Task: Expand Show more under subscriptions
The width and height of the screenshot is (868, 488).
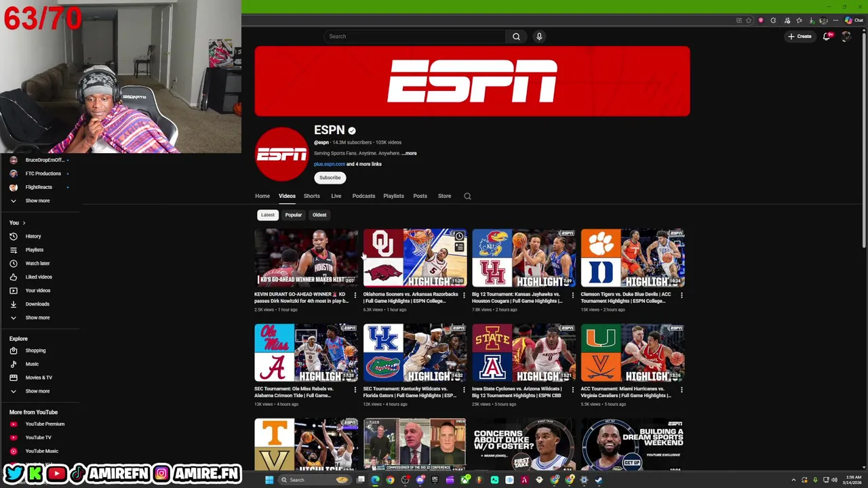Action: (41, 201)
